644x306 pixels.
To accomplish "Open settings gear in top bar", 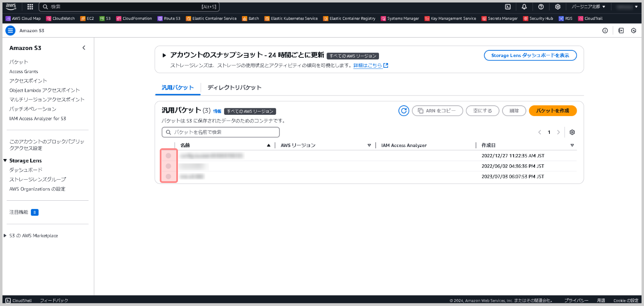I will 558,7.
